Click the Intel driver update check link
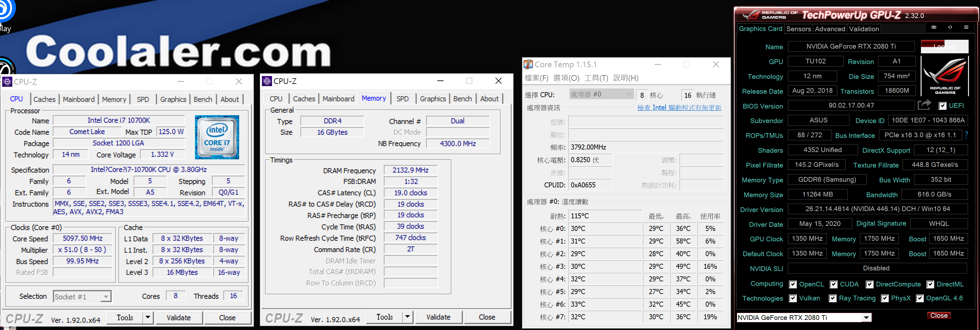This screenshot has width=980, height=330. click(x=679, y=108)
